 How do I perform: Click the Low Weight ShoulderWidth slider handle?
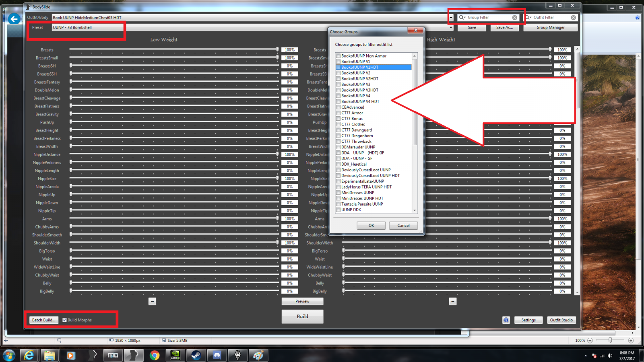(277, 242)
